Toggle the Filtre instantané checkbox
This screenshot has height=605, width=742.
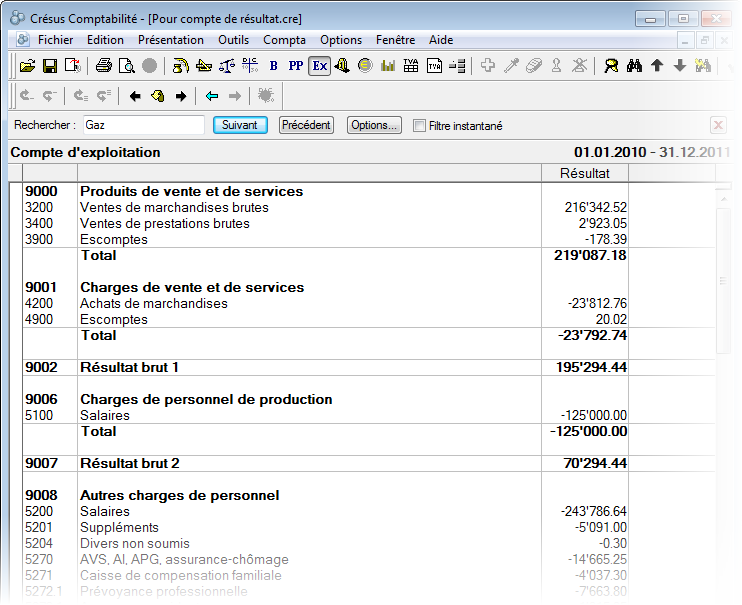(419, 125)
